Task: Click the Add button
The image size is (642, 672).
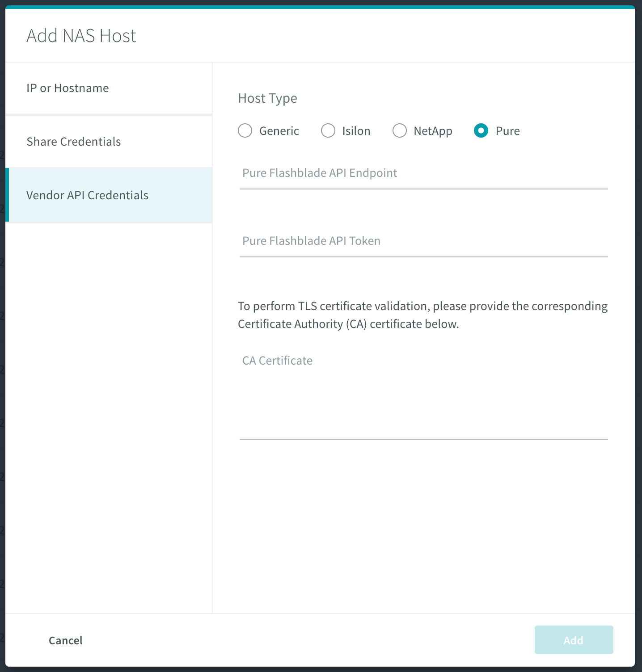Action: point(574,640)
